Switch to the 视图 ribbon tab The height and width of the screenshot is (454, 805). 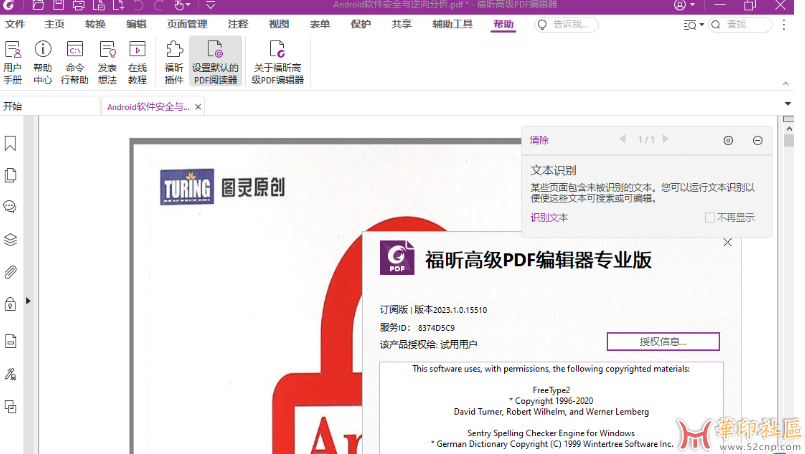point(279,24)
